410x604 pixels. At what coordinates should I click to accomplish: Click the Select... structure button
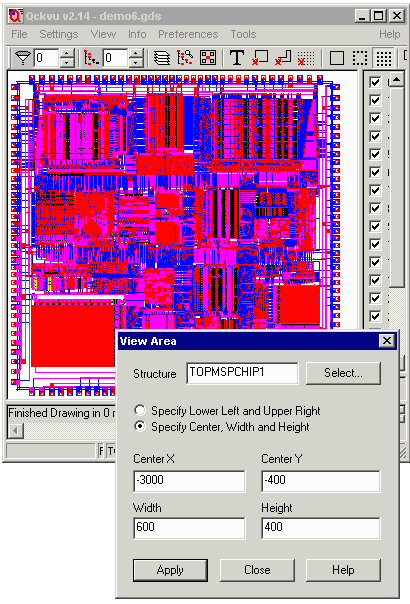[343, 373]
